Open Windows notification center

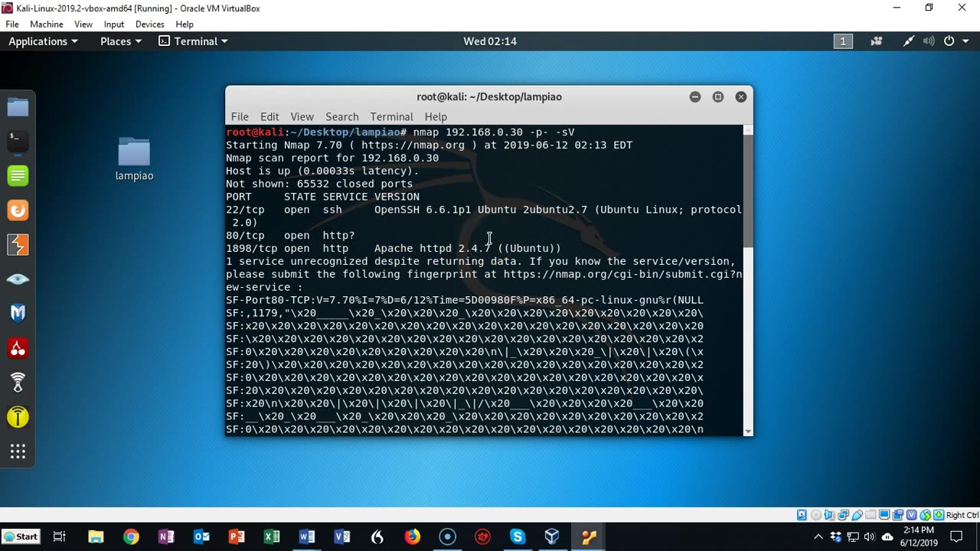[956, 537]
